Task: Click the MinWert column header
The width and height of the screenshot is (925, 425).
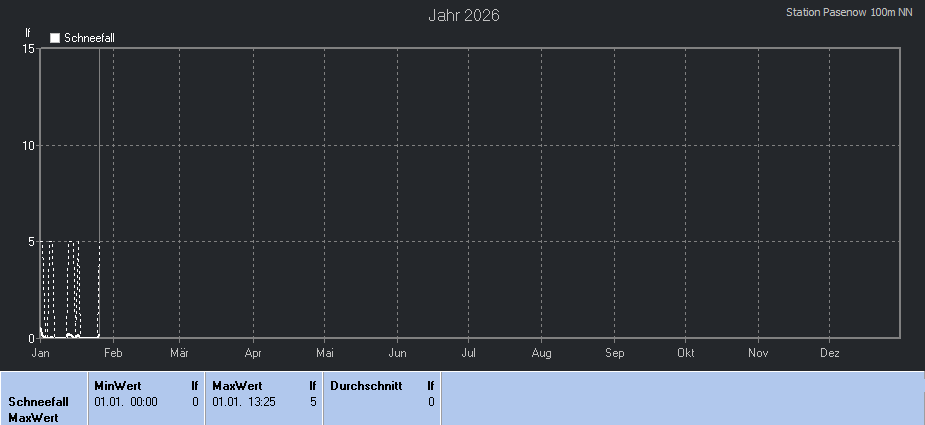Action: pyautogui.click(x=117, y=385)
